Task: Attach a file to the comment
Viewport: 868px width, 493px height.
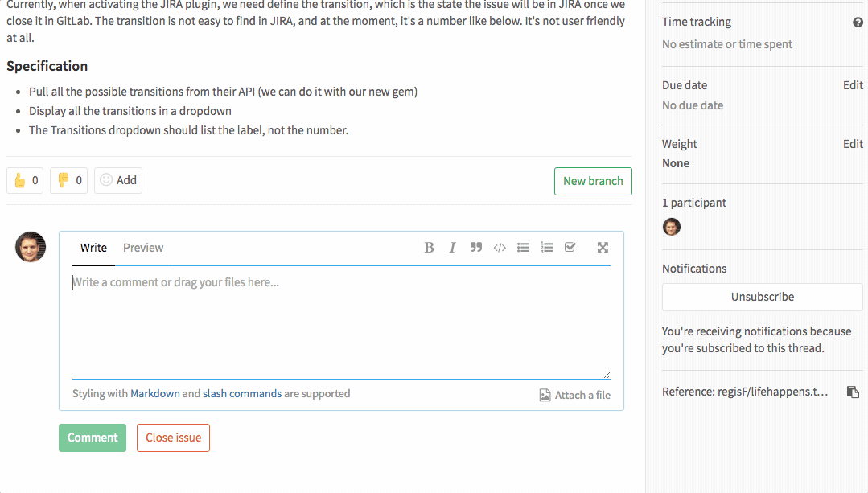Action: [x=574, y=394]
